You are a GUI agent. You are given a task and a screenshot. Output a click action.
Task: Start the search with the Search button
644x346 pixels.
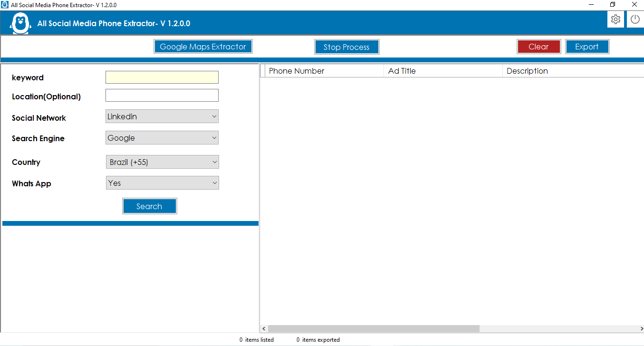[149, 206]
